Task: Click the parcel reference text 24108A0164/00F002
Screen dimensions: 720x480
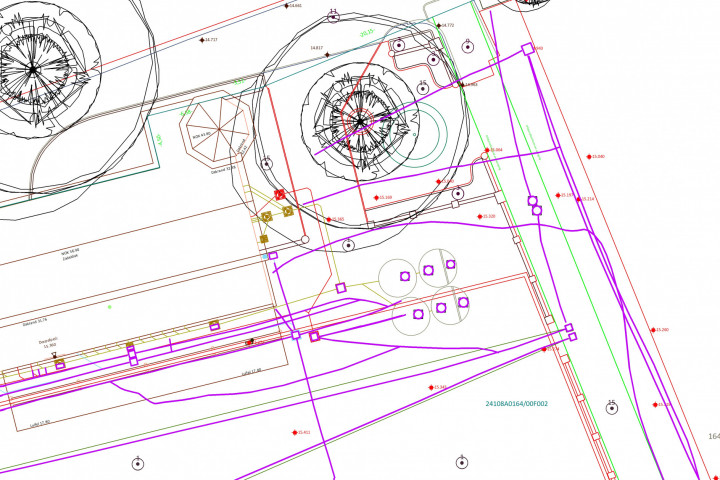Action: coord(516,404)
